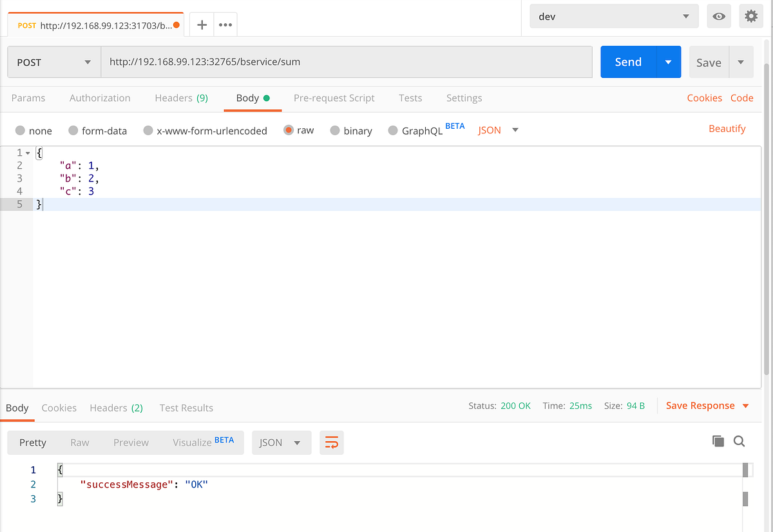Viewport: 773px width, 532px height.
Task: Switch to the Tests tab
Action: pos(410,98)
